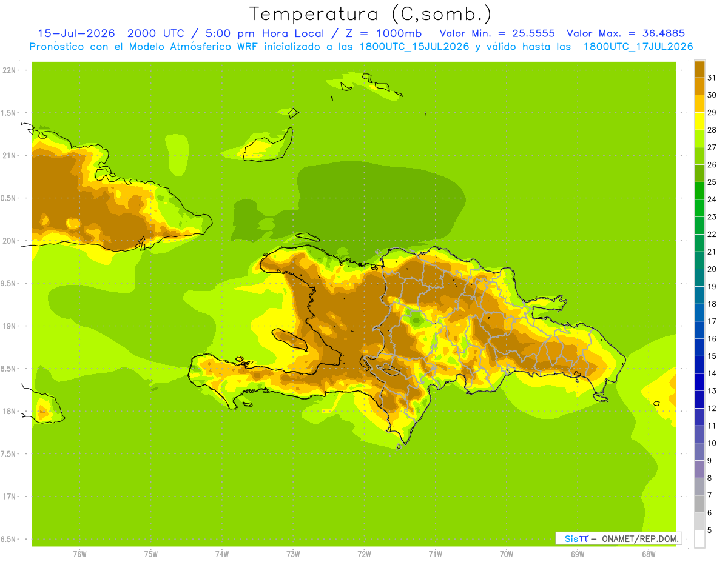Pick the color bar segment between 29 and 30
728x562 pixels.
[x=699, y=104]
